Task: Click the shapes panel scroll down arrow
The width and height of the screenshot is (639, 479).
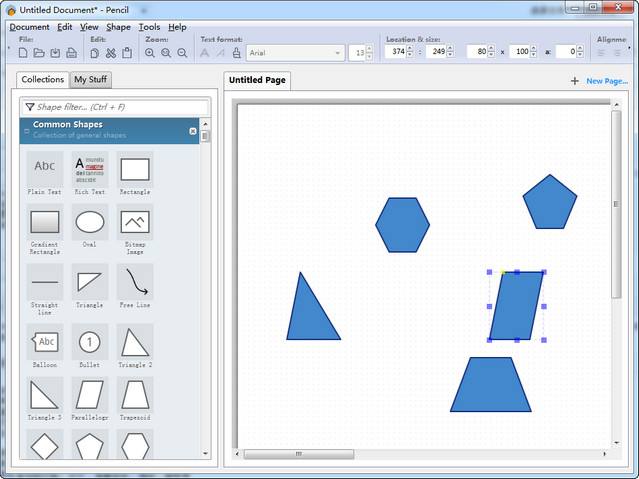Action: click(x=205, y=453)
